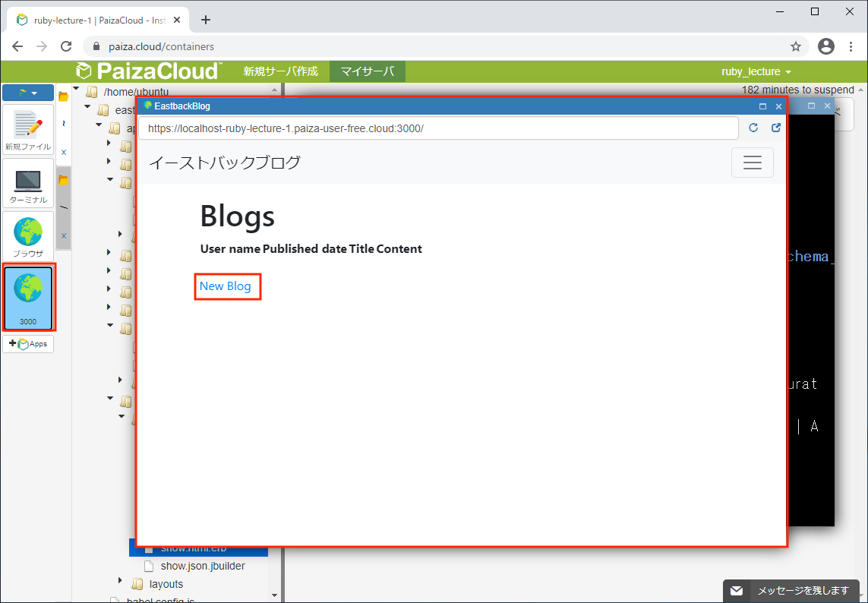
Task: Reload the EastbackBlog inner browser page
Action: coord(753,128)
